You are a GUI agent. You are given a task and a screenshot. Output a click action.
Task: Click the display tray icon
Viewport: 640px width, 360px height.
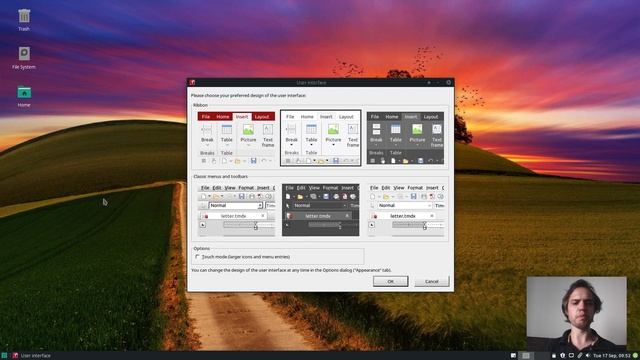point(571,356)
